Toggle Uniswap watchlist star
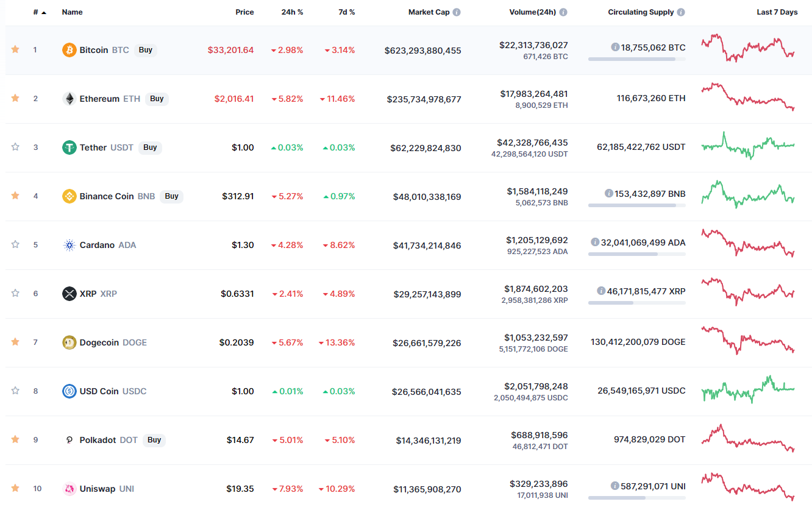The height and width of the screenshot is (507, 812). coord(15,488)
